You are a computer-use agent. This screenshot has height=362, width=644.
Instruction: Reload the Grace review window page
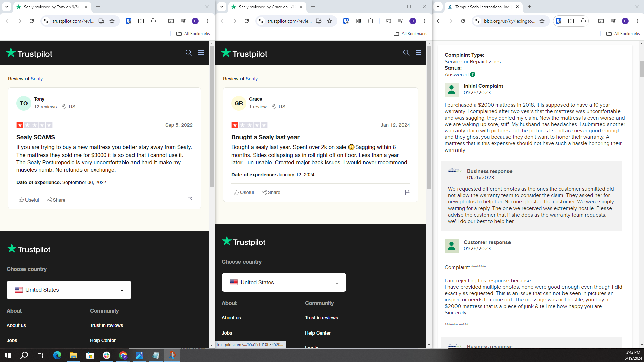pyautogui.click(x=247, y=21)
